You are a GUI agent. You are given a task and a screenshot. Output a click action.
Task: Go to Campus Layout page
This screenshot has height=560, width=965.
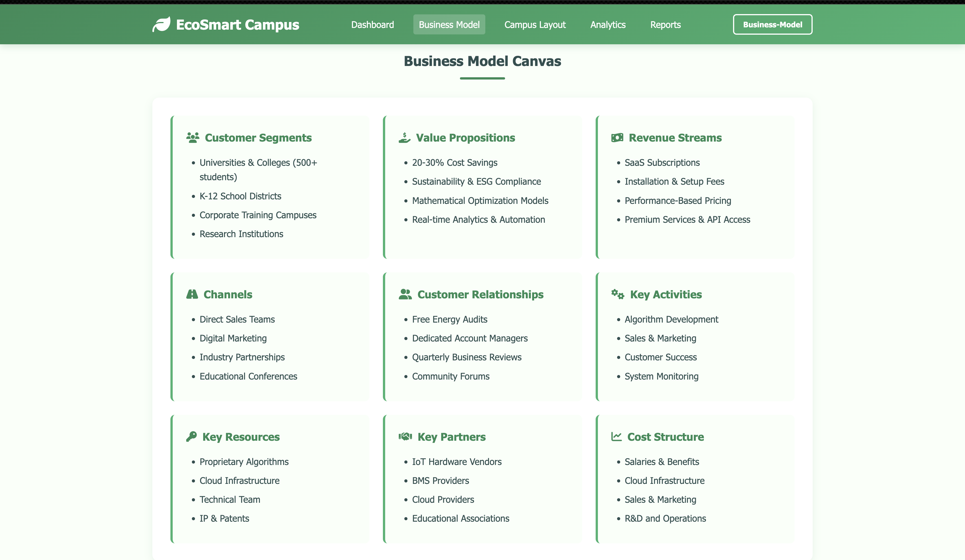pyautogui.click(x=535, y=25)
